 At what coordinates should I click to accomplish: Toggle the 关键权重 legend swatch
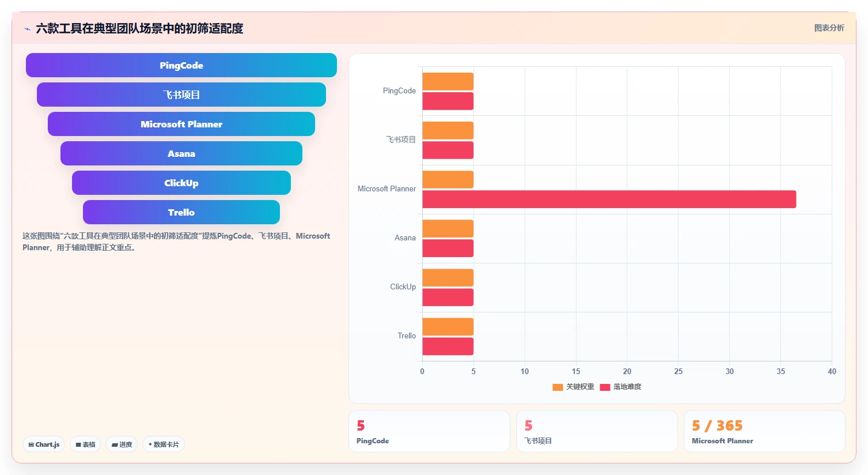coord(558,387)
